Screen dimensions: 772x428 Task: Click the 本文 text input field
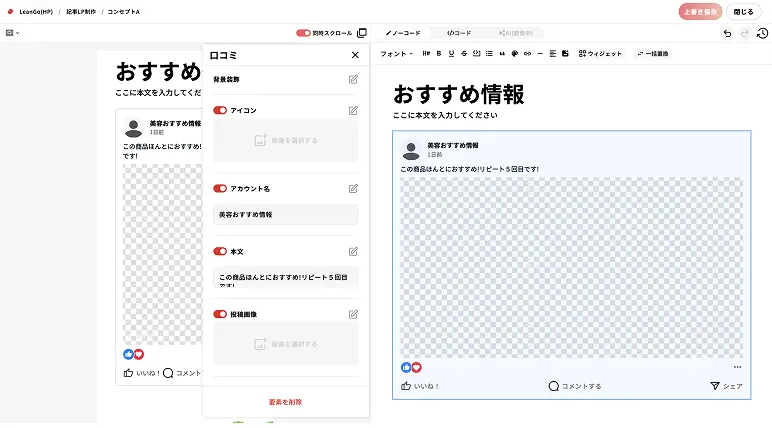[x=286, y=277]
